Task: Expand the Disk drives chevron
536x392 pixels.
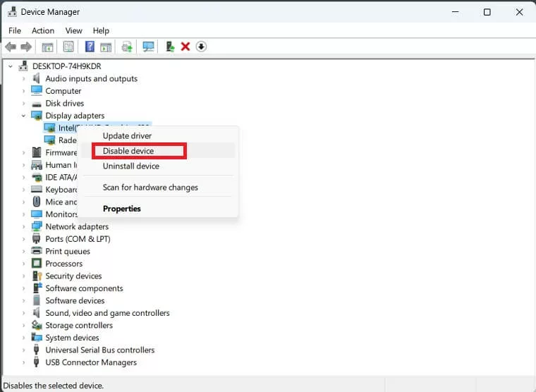Action: pos(23,104)
